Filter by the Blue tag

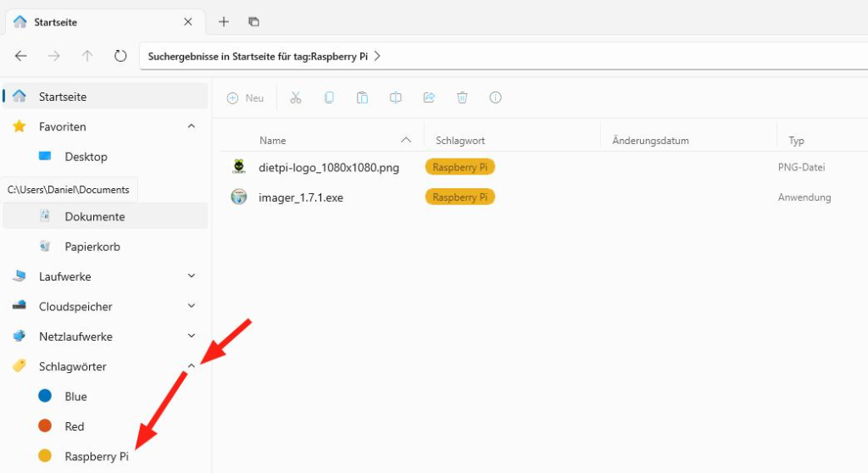[105, 397]
